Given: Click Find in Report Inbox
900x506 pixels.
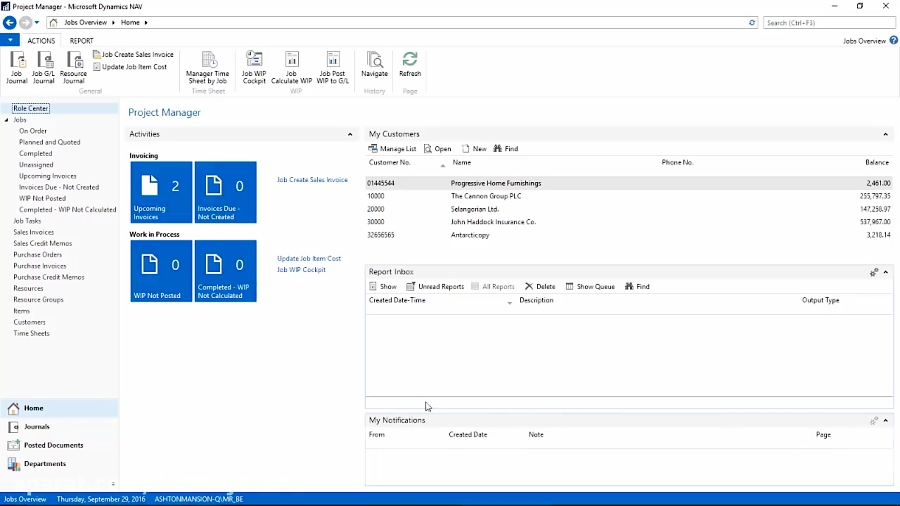Looking at the screenshot, I should click(637, 286).
